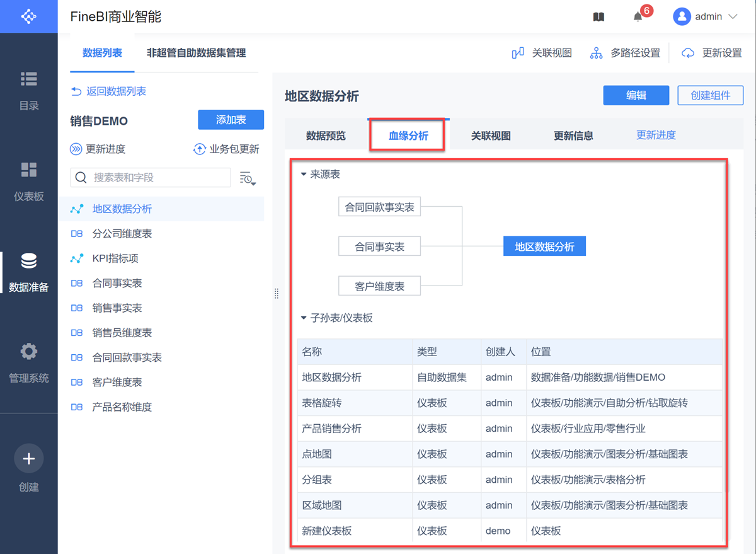The width and height of the screenshot is (756, 554).
Task: Open the sort/filter list dropdown icon
Action: click(248, 178)
